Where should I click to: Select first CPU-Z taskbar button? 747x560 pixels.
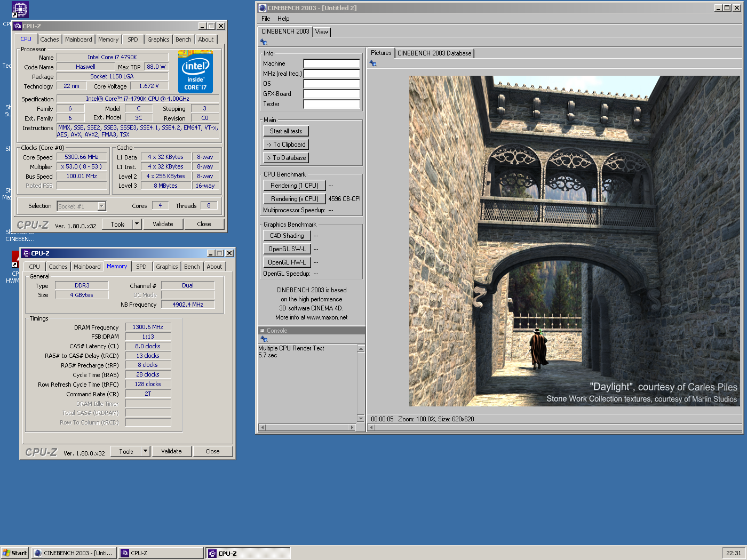tap(161, 553)
